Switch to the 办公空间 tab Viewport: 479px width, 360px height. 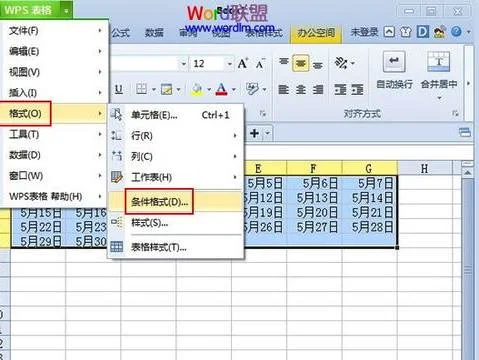coord(316,32)
